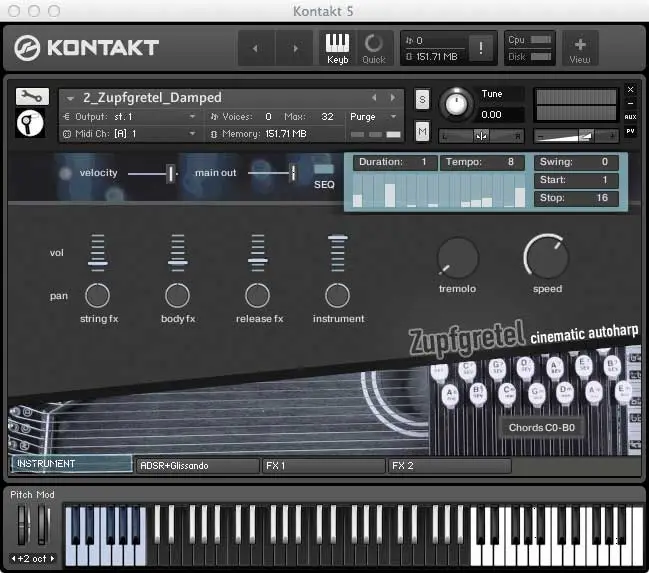Click the panic exclamation button
649x573 pixels.
pos(481,48)
